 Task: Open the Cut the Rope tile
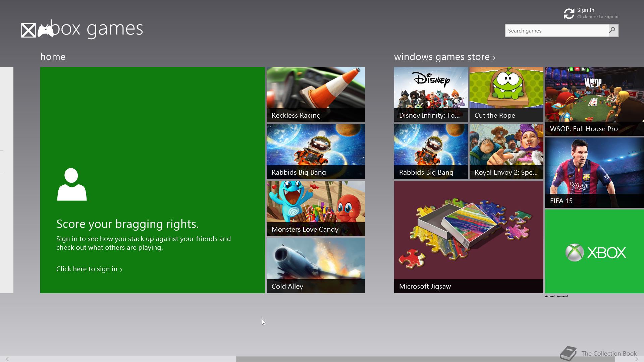[x=506, y=95]
